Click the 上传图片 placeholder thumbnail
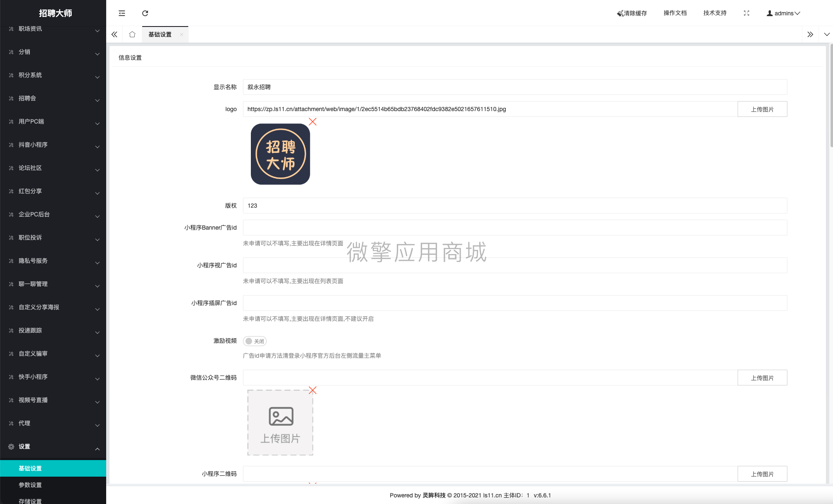Screen dimensions: 833x504 tap(280, 422)
